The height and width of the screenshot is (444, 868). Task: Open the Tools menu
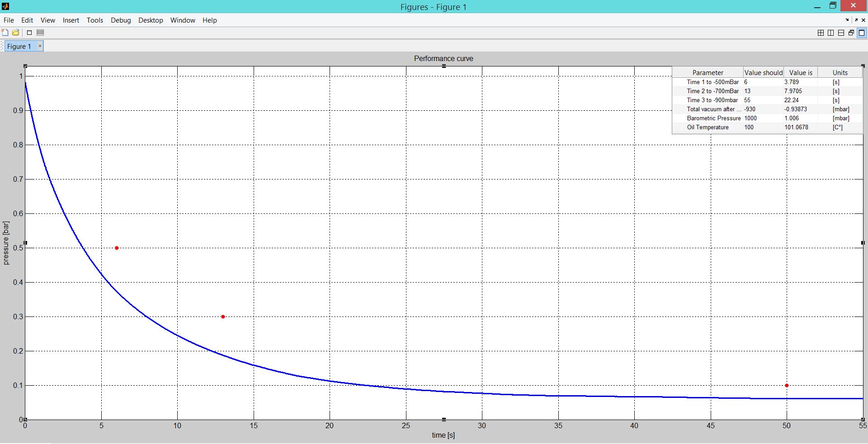click(95, 20)
